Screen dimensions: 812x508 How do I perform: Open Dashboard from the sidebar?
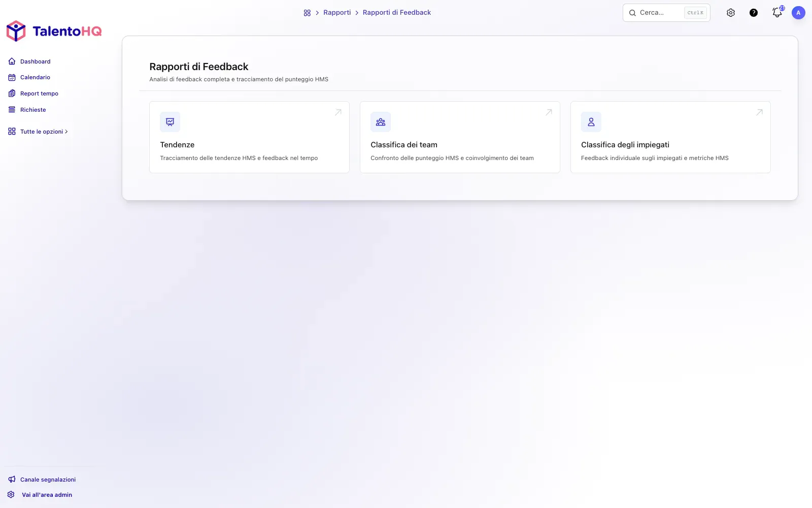tap(29, 61)
